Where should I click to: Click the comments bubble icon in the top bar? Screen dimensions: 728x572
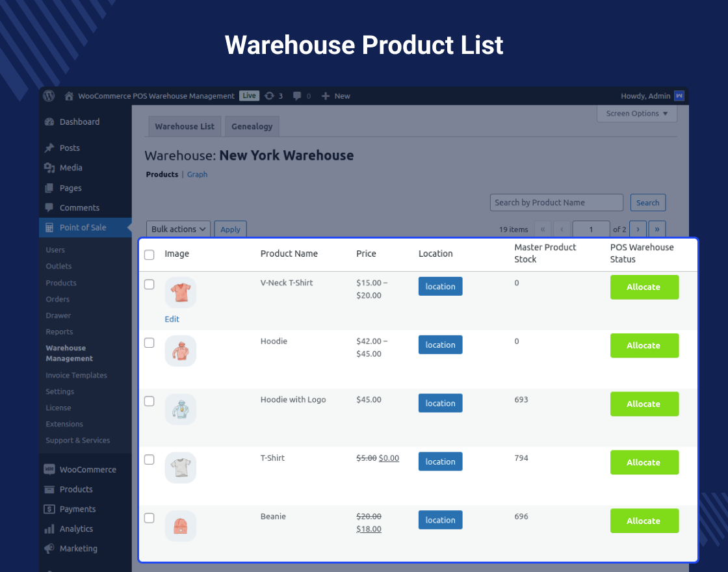click(296, 96)
